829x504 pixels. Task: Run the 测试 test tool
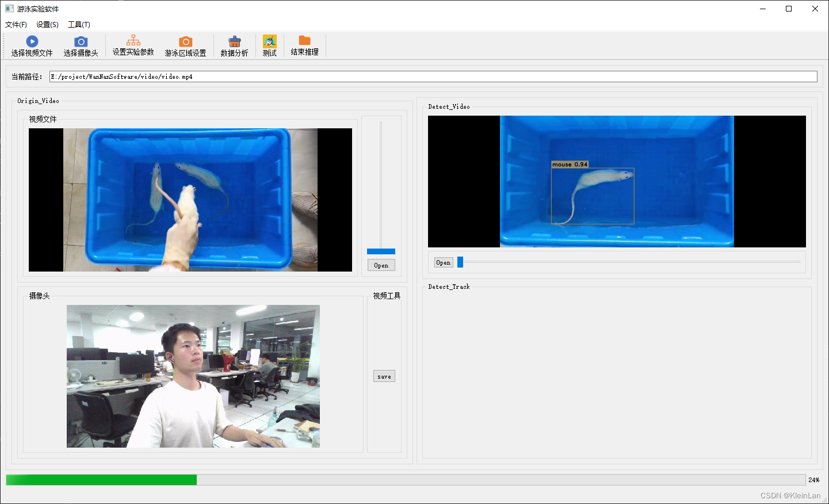tap(269, 45)
